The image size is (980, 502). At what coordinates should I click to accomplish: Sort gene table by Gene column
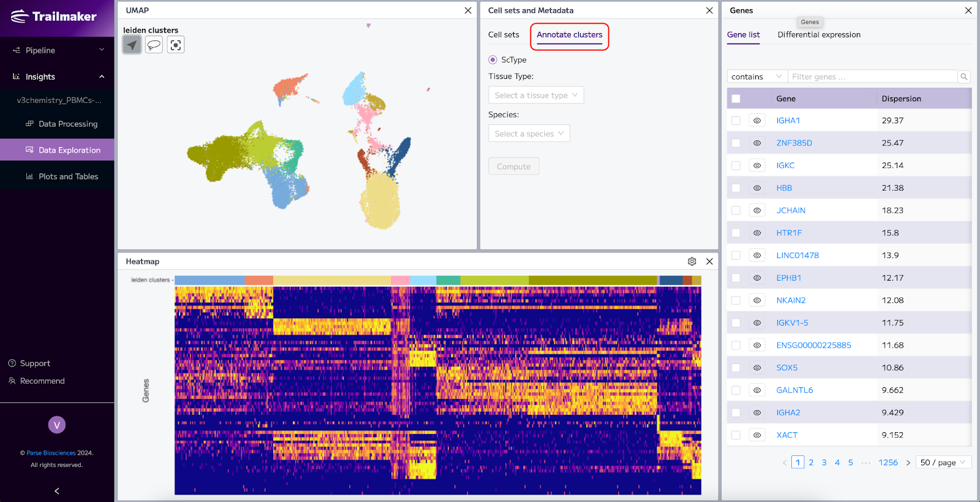pyautogui.click(x=824, y=99)
